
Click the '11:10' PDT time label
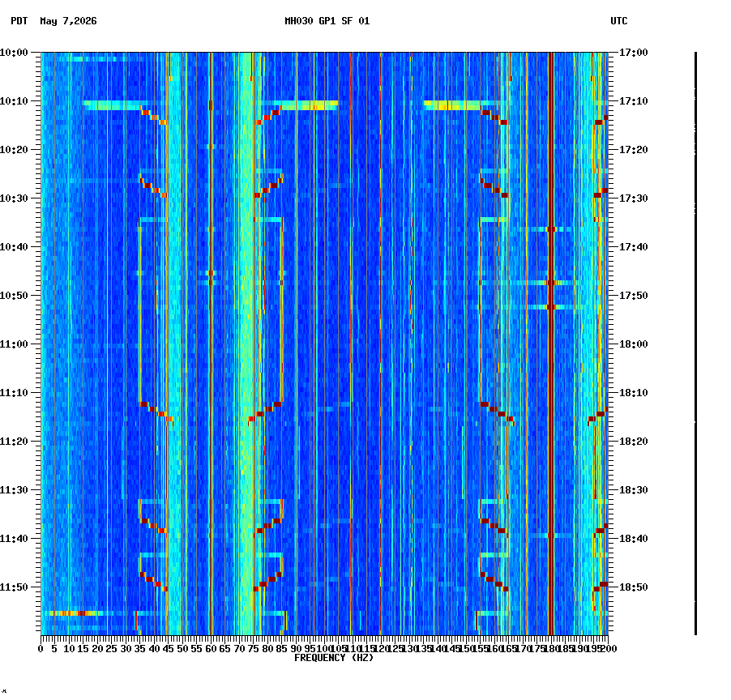pos(14,393)
